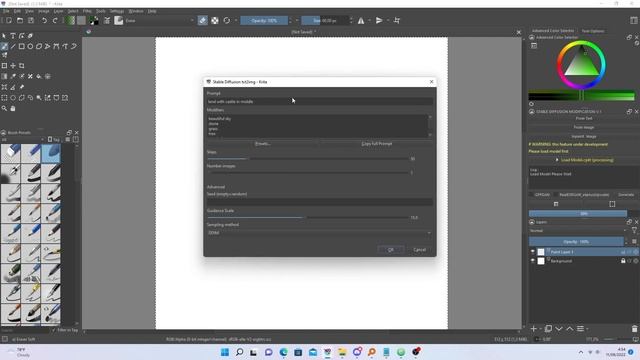Open the File menu

6,11
